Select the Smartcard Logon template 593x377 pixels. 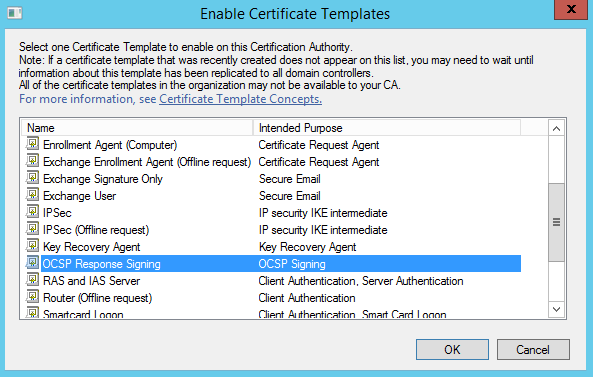coord(83,314)
